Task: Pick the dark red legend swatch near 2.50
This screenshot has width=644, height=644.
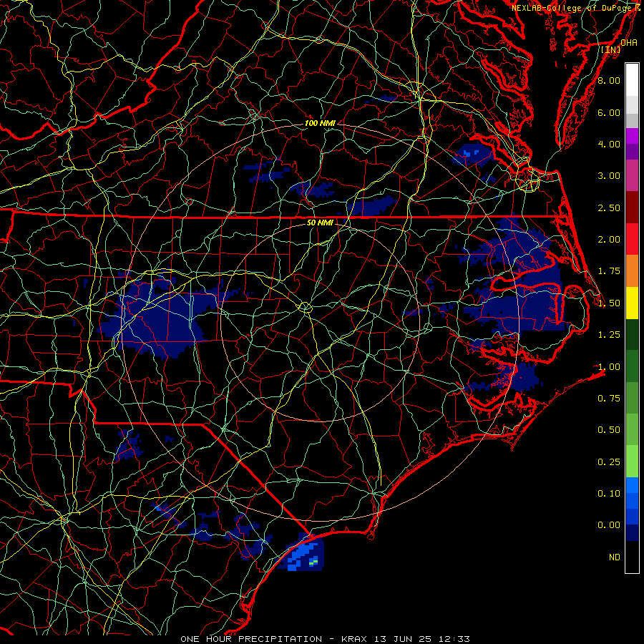Action: tap(632, 208)
